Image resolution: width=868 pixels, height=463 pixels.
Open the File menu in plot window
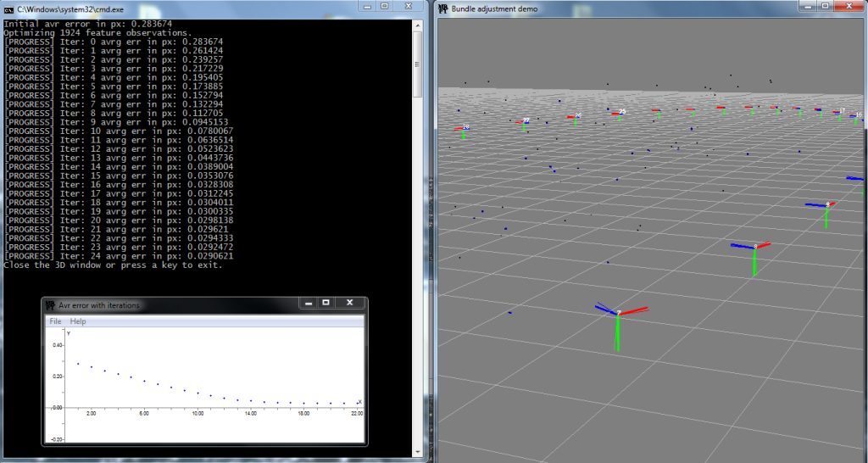[55, 321]
